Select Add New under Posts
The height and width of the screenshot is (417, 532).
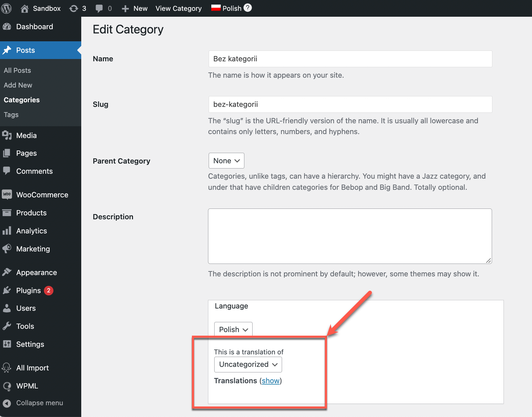[x=18, y=85]
